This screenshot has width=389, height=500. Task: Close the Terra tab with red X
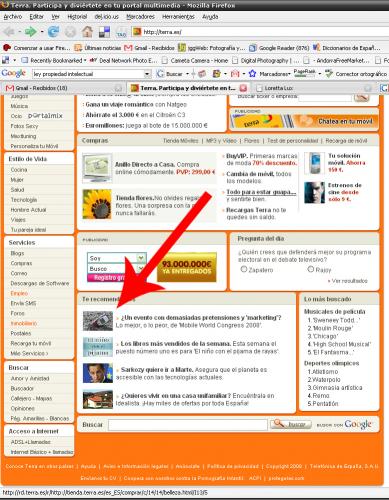click(x=243, y=88)
